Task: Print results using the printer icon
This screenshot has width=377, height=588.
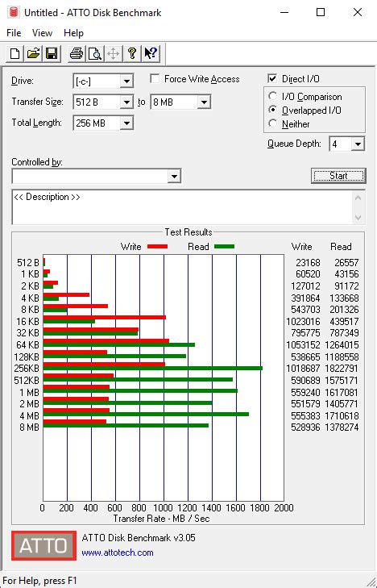Action: (x=77, y=53)
